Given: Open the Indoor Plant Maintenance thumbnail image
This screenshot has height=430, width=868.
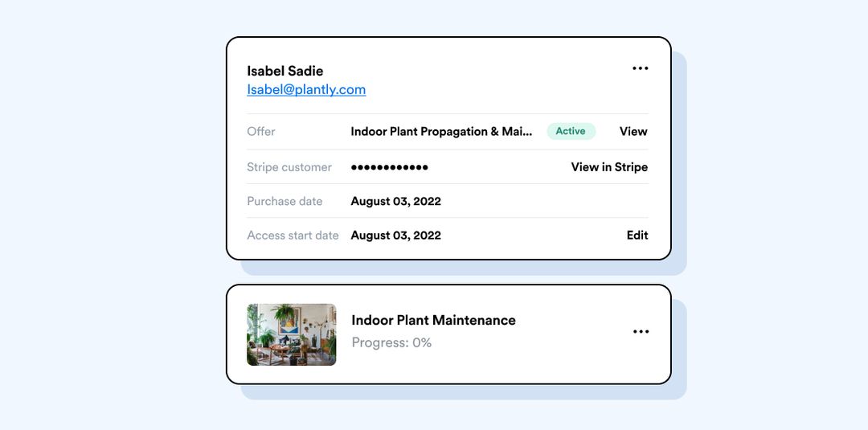Looking at the screenshot, I should [291, 334].
